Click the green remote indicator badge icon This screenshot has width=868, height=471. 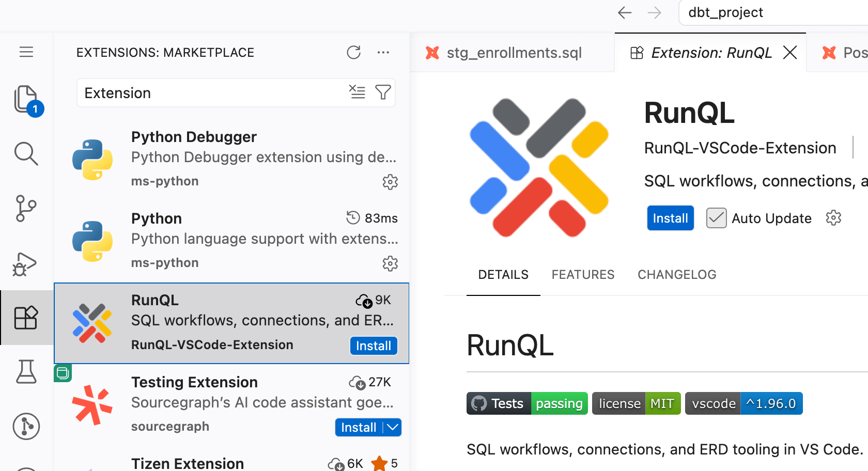click(63, 373)
